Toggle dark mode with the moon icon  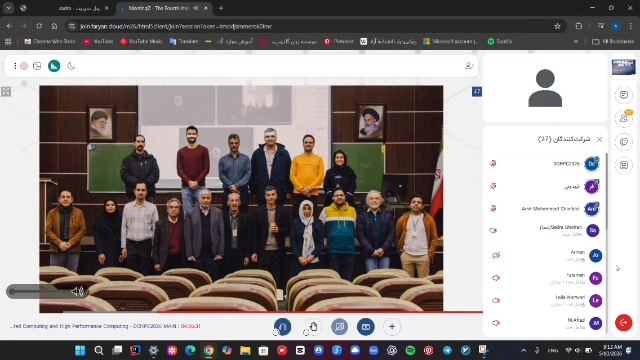coord(71,66)
